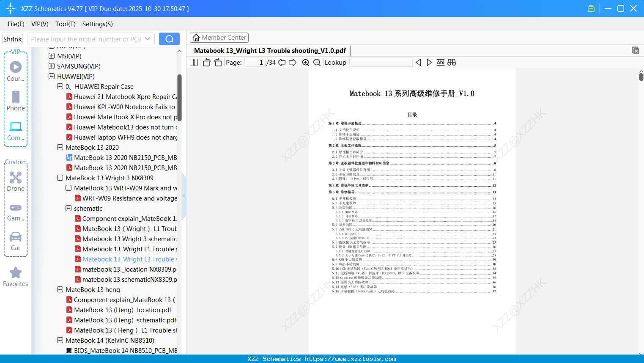644x363 pixels.
Task: Click the Lookup search text field
Action: click(381, 63)
